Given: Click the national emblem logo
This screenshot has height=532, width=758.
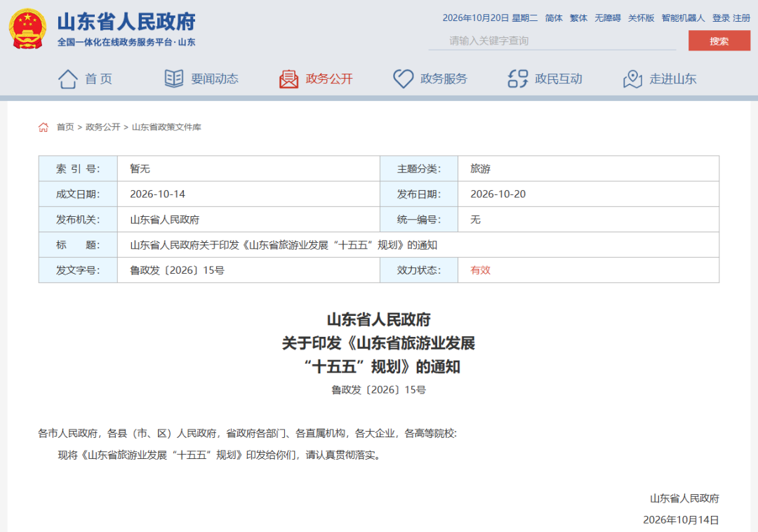Looking at the screenshot, I should (x=27, y=29).
